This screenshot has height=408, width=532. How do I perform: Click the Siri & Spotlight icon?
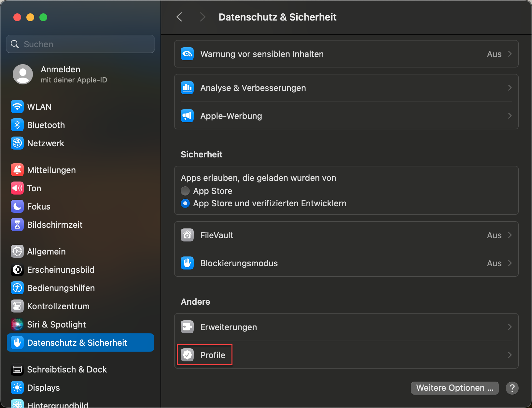[x=17, y=324]
